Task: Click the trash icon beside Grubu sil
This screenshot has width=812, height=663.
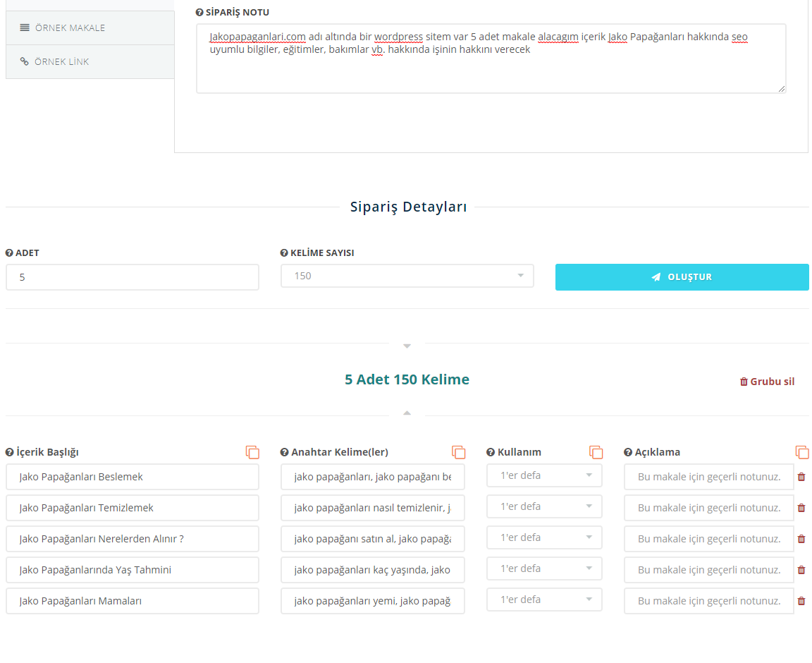Action: tap(744, 382)
